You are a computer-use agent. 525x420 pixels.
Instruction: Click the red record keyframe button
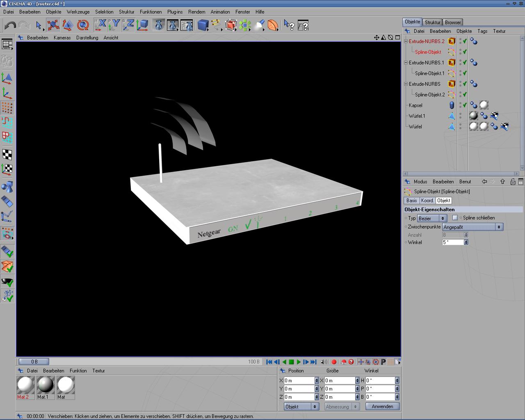point(334,362)
